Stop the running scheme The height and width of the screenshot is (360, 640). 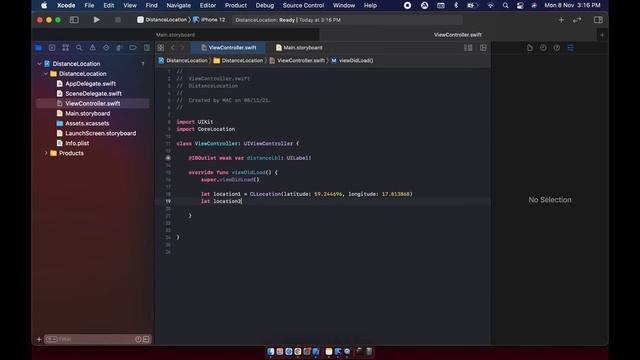click(118, 20)
